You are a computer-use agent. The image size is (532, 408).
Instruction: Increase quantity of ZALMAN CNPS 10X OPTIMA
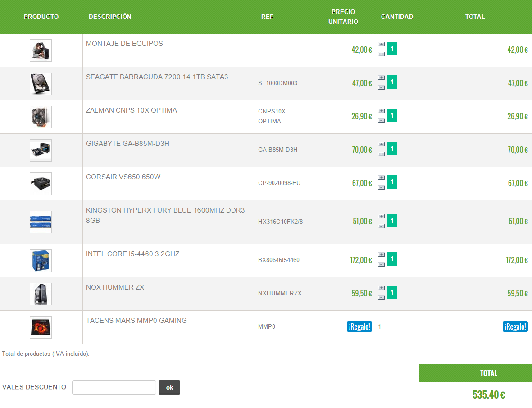(382, 111)
